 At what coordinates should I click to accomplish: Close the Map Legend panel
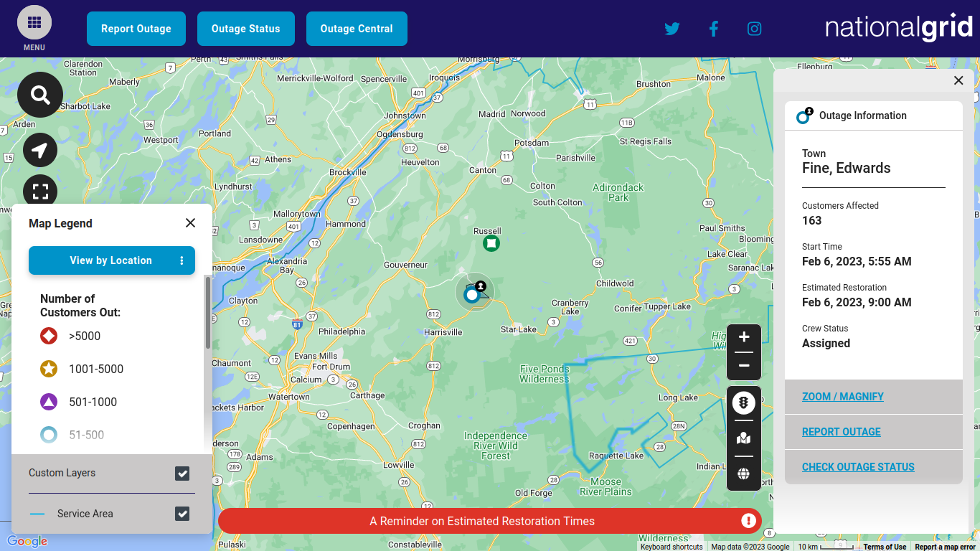click(190, 223)
